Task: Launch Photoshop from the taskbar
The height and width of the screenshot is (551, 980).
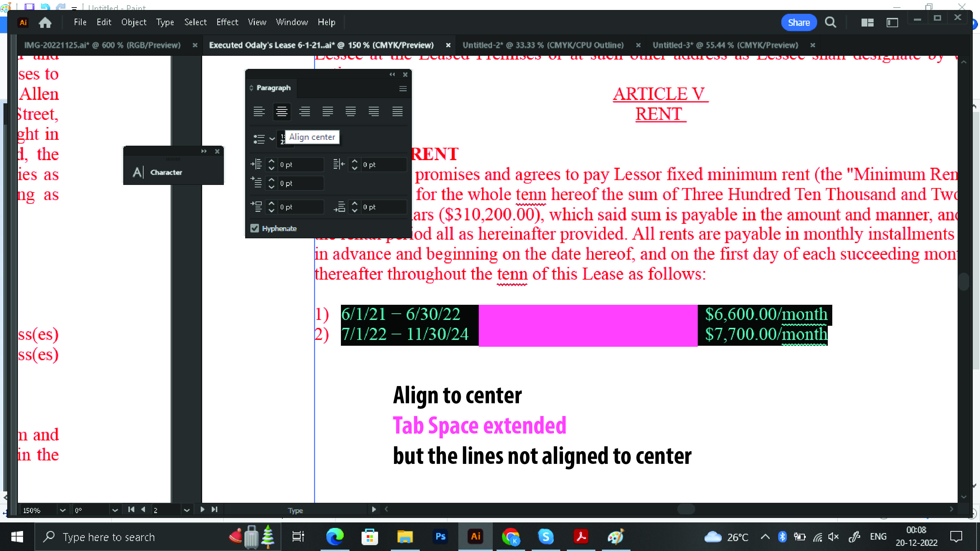Action: tap(440, 537)
